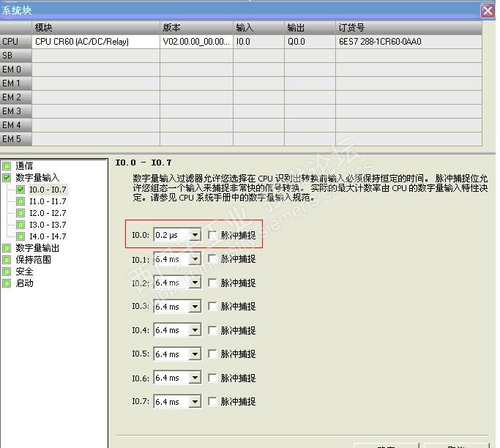Click the green icon beside 数字量输出

7,248
